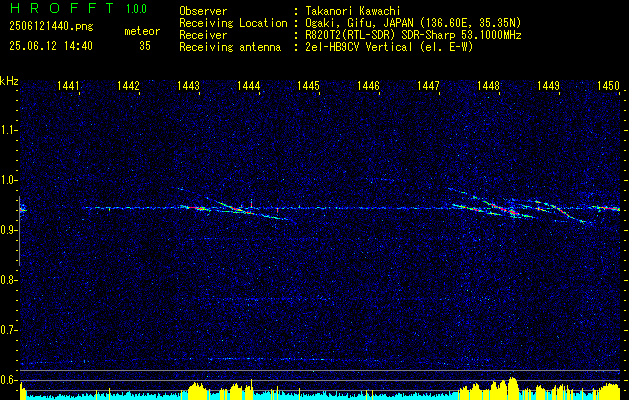This screenshot has width=629, height=400.
Task: Select receiver text R820T2(RTL-SDR) SDR-Sharp 53.1000MHz
Action: point(413,35)
